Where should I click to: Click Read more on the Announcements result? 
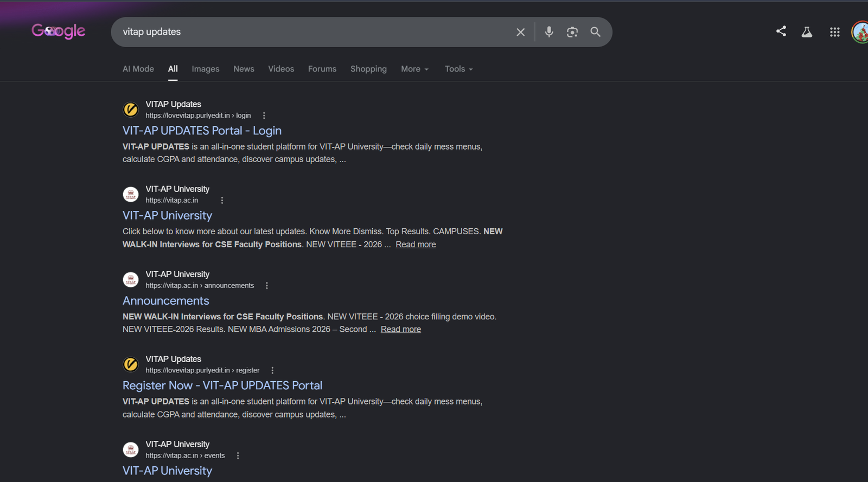coord(401,329)
